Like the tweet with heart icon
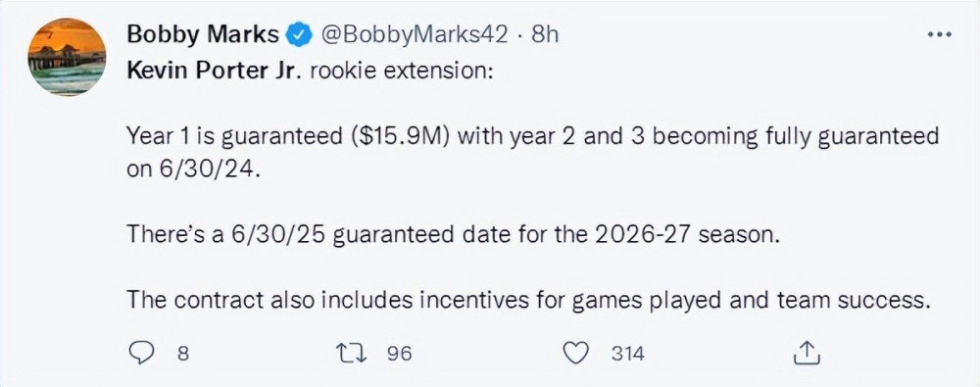The width and height of the screenshot is (980, 387). 573,354
